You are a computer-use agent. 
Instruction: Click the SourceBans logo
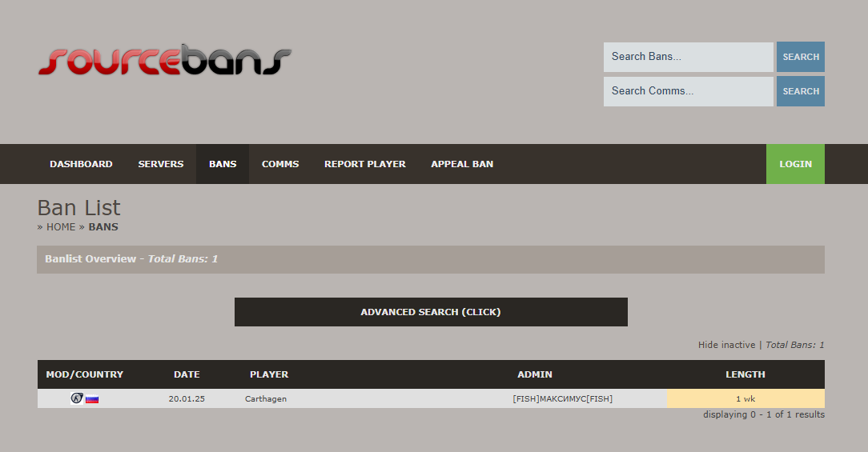(164, 61)
